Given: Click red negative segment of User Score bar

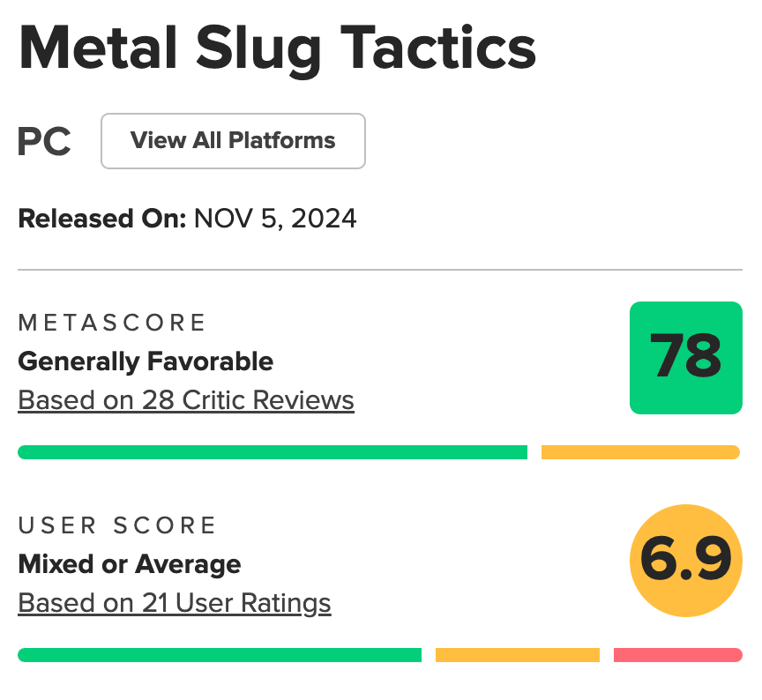Looking at the screenshot, I should (676, 655).
